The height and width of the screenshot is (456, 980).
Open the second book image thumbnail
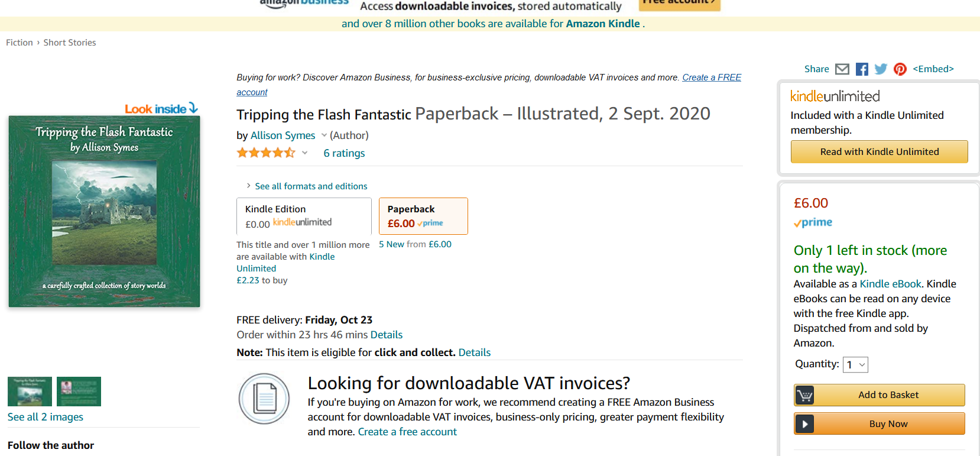79,391
